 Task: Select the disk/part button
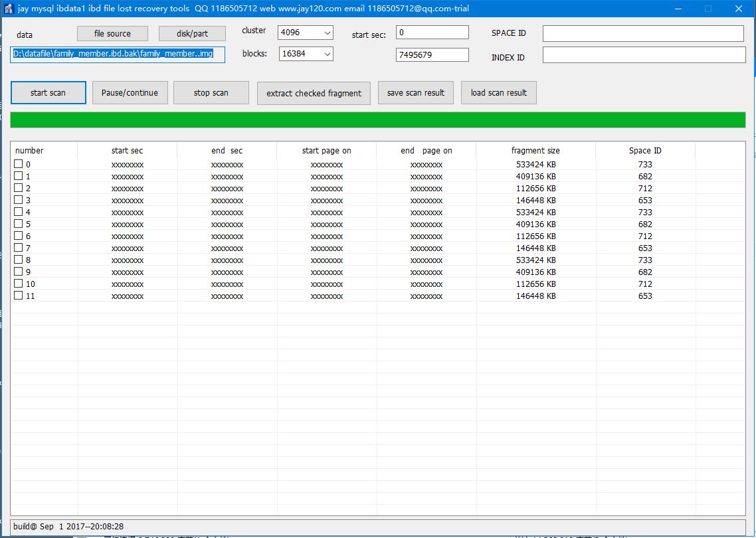(x=192, y=34)
